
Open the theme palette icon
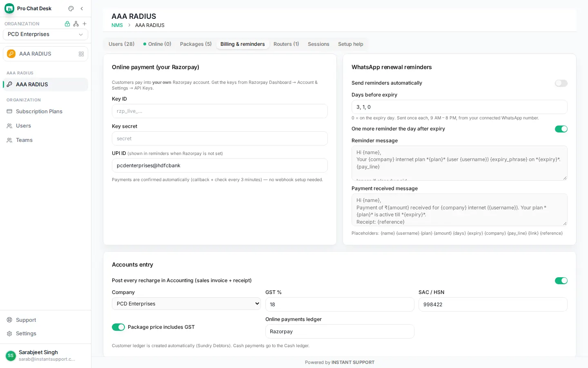(x=71, y=9)
